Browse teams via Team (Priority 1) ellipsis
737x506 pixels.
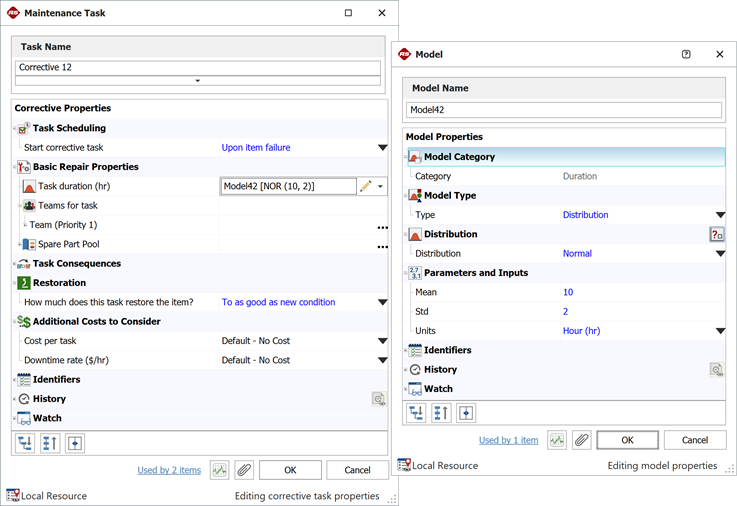(x=383, y=227)
